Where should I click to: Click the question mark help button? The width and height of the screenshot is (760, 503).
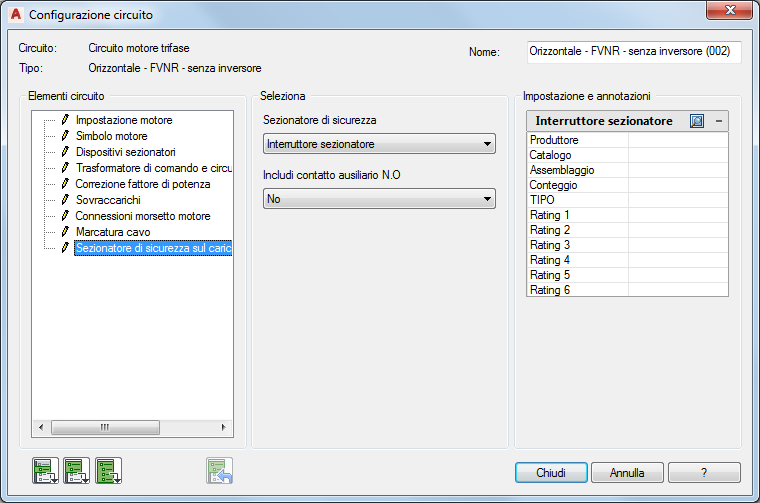click(704, 473)
